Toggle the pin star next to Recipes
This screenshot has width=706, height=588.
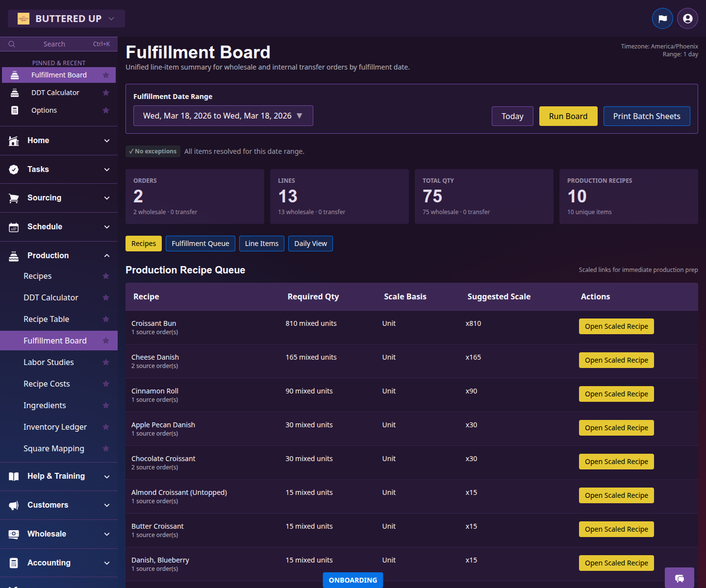[106, 276]
